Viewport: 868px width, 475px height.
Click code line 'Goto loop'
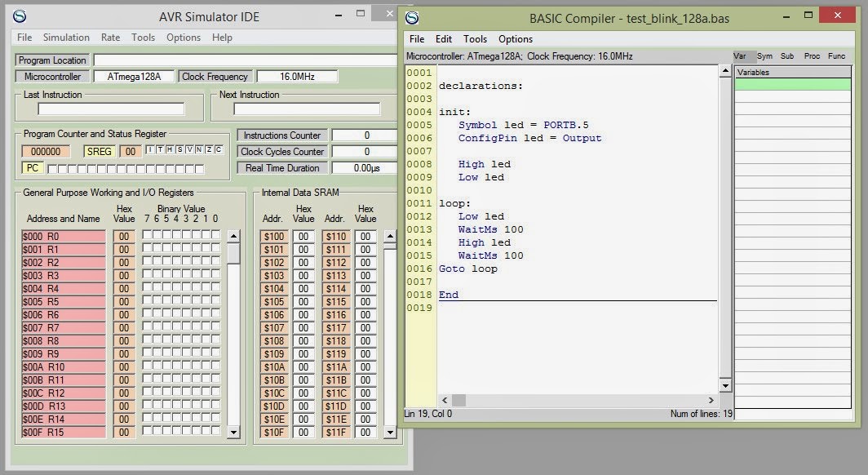467,269
